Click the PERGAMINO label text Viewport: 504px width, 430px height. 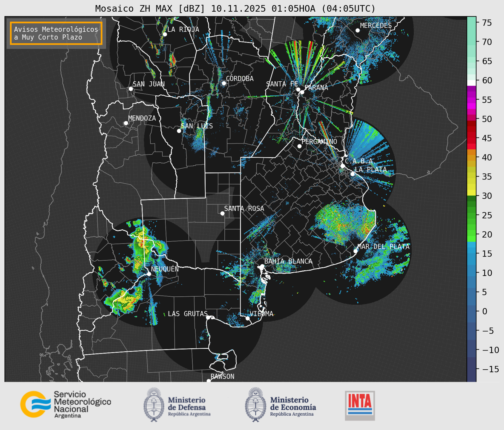(x=319, y=141)
